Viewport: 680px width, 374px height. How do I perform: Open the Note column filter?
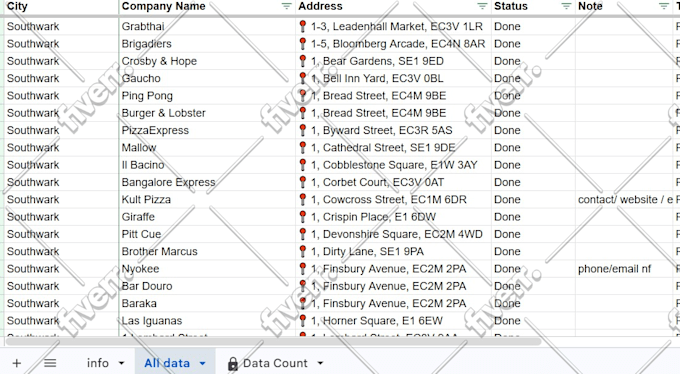664,6
